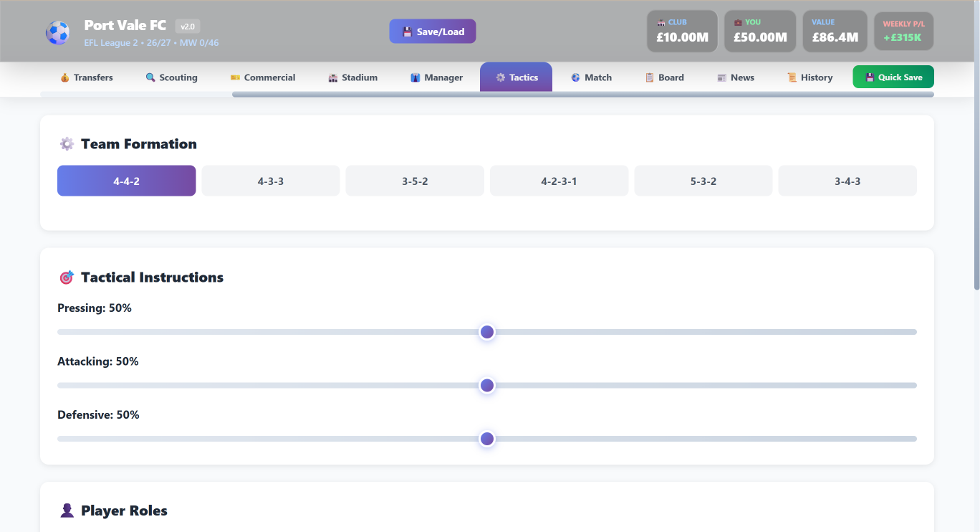Viewport: 980px width, 532px height.
Task: Switch to 5-3-2 formation
Action: pyautogui.click(x=703, y=181)
